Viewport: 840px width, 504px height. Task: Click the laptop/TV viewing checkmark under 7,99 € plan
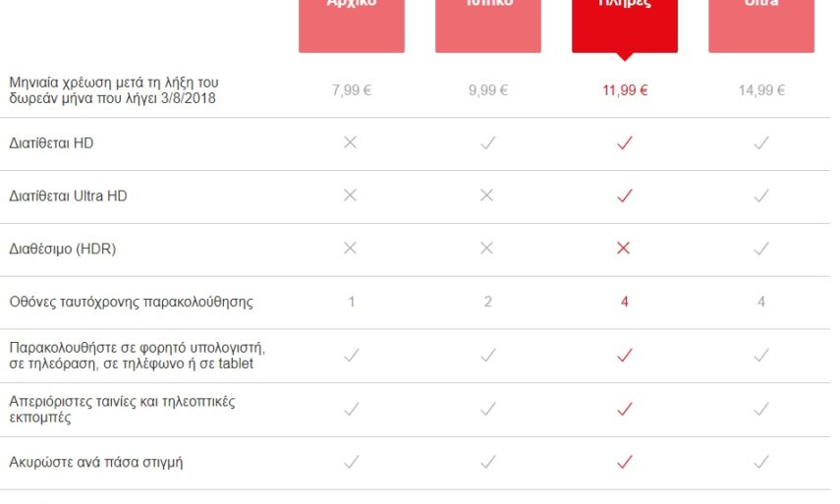[351, 355]
